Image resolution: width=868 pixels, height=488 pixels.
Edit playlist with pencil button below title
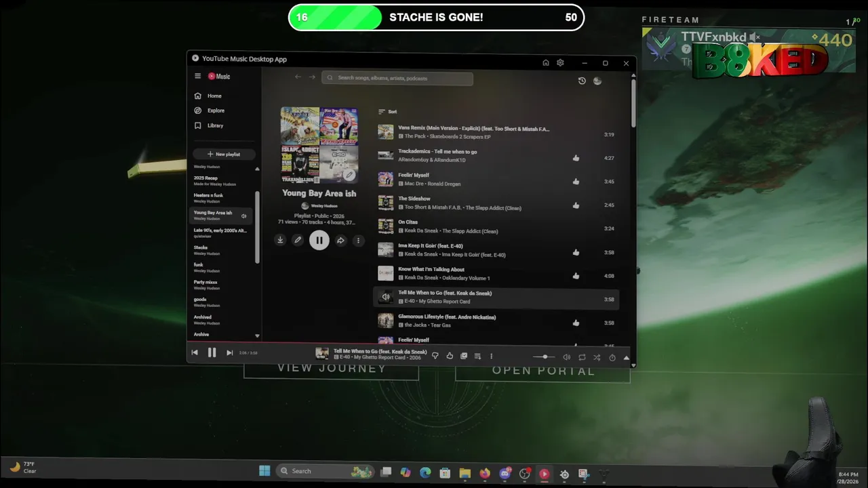click(297, 240)
